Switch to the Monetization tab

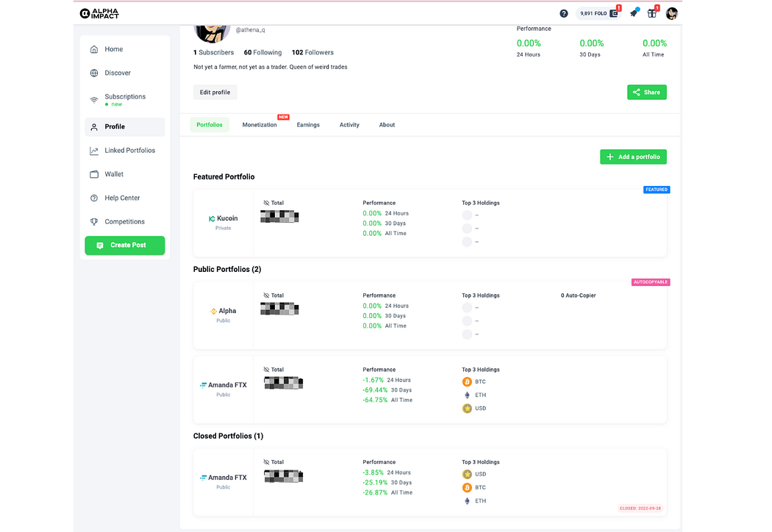point(260,125)
